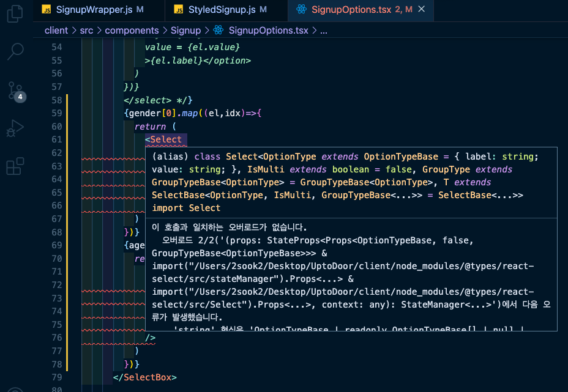Click the JS icon on StyledSignup.js tab

pos(178,10)
